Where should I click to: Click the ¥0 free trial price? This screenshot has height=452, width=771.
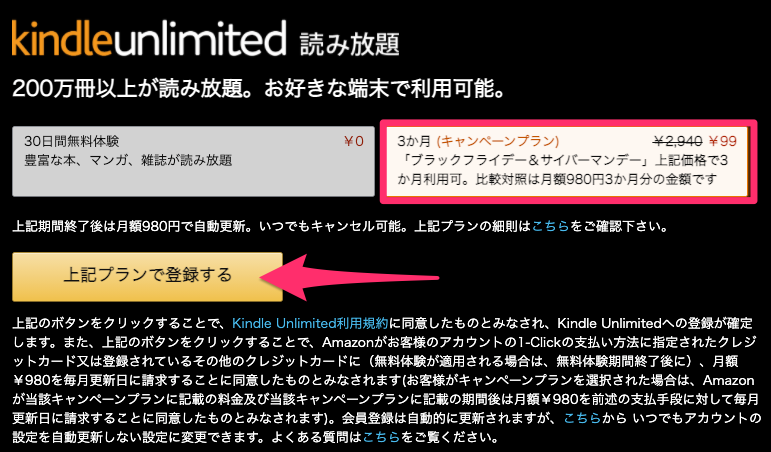click(x=354, y=142)
